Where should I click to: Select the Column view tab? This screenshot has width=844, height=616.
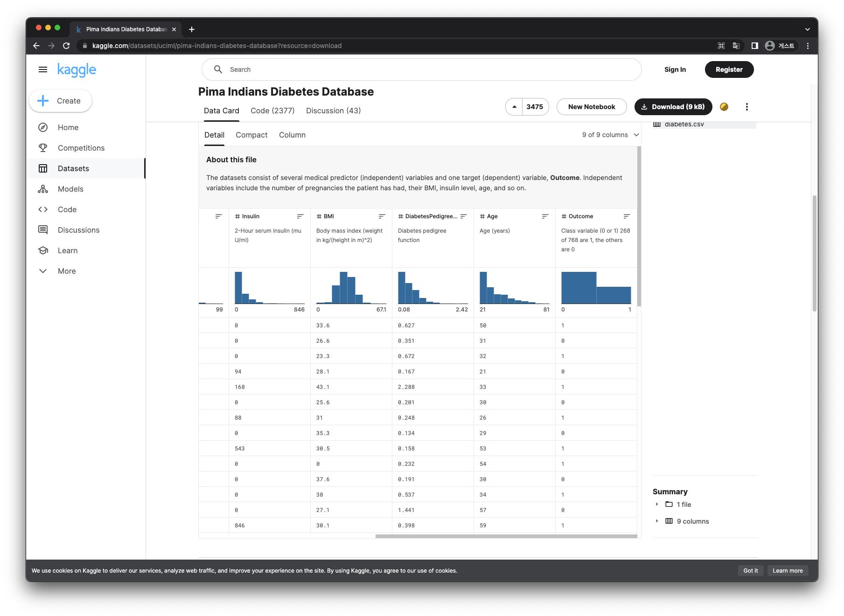click(292, 135)
